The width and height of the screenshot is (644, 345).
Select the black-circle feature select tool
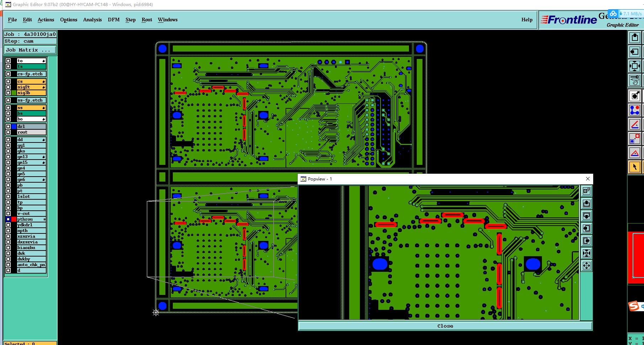pos(635,96)
